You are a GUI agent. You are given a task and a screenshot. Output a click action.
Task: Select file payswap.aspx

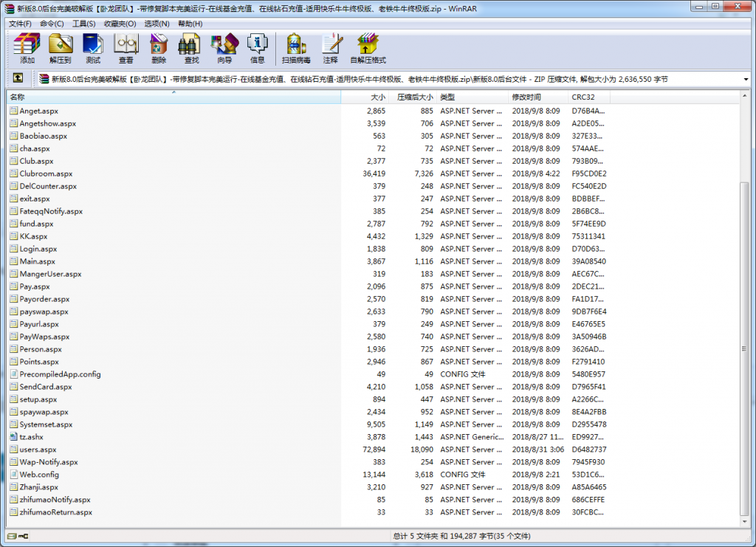click(44, 312)
